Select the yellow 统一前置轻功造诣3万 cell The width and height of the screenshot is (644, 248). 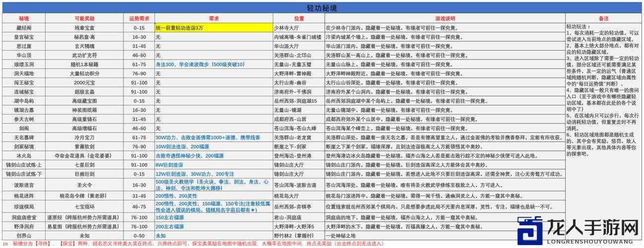pos(214,28)
